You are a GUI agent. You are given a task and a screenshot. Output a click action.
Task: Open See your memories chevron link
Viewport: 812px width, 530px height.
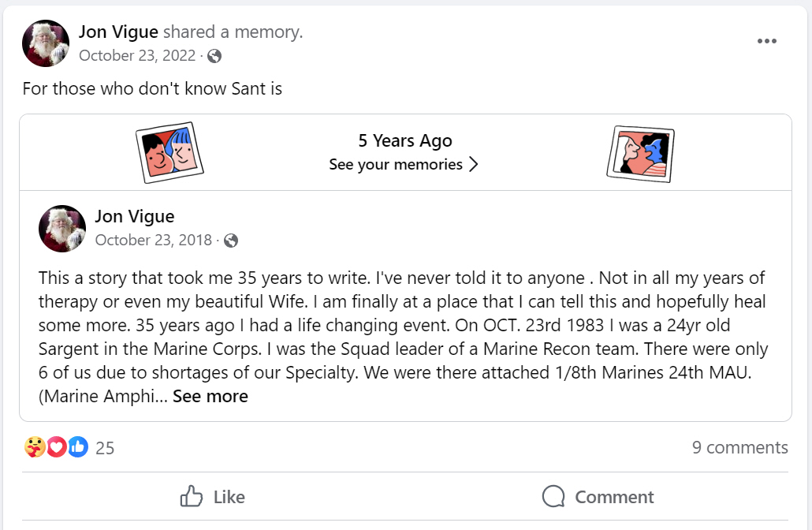pos(404,164)
